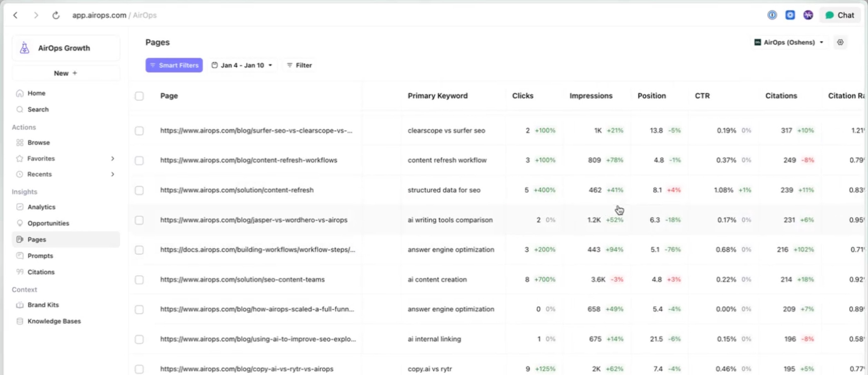Screen dimensions: 868x375
Task: Click keyword 'structured data for seo'
Action: coord(444,190)
